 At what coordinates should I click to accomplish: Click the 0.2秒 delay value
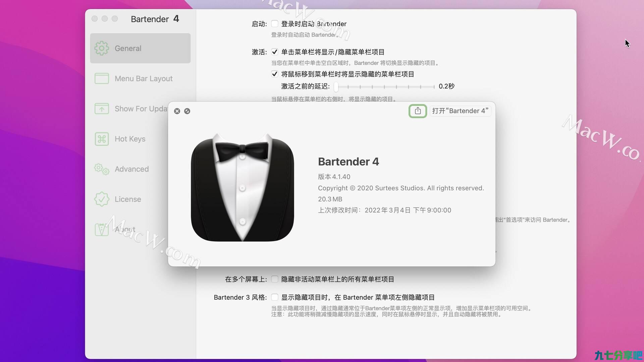click(x=446, y=86)
